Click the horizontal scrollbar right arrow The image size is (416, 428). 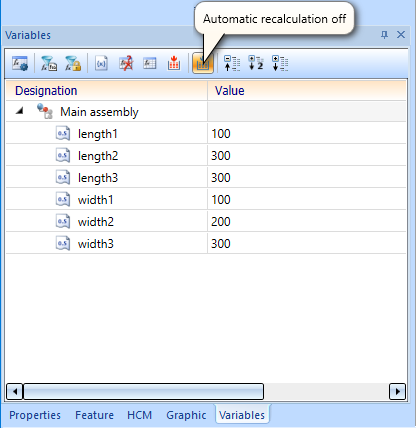pyautogui.click(x=397, y=391)
